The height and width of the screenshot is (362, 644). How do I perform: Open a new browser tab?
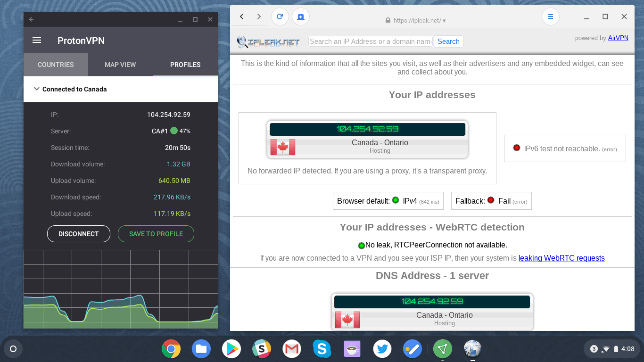301,16
